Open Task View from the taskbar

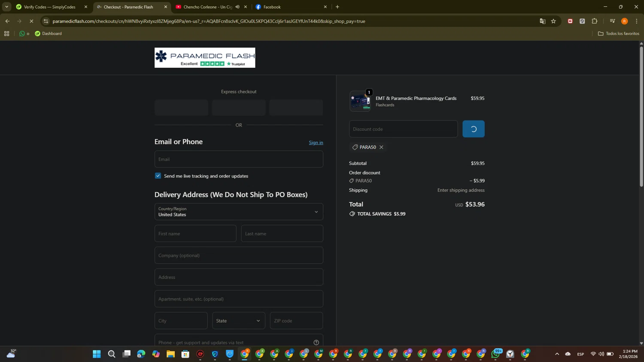126,354
